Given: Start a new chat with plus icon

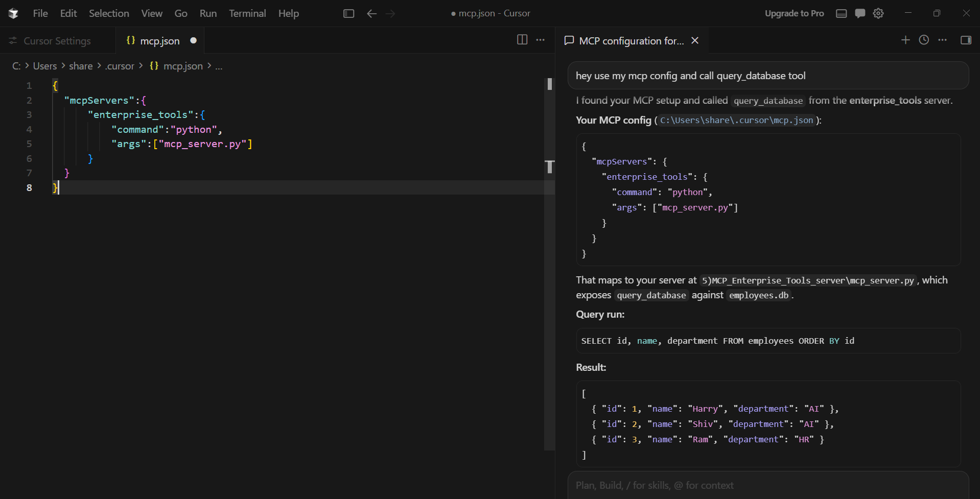Looking at the screenshot, I should pos(905,40).
